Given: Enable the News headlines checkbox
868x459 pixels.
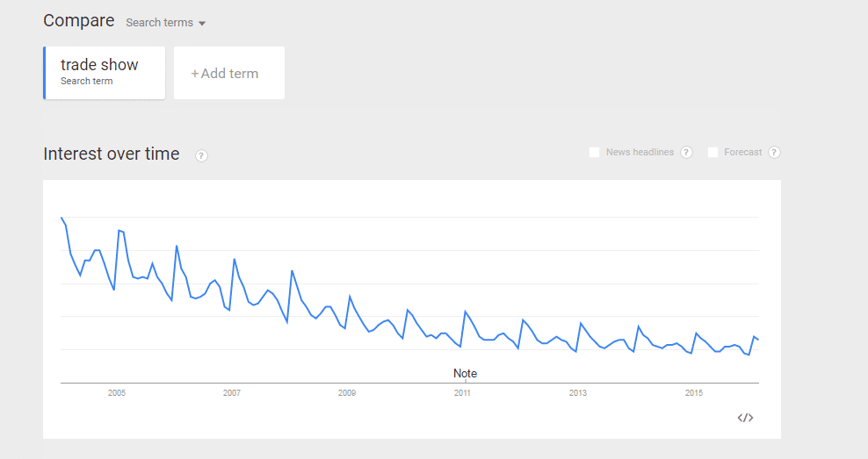Looking at the screenshot, I should pyautogui.click(x=594, y=152).
